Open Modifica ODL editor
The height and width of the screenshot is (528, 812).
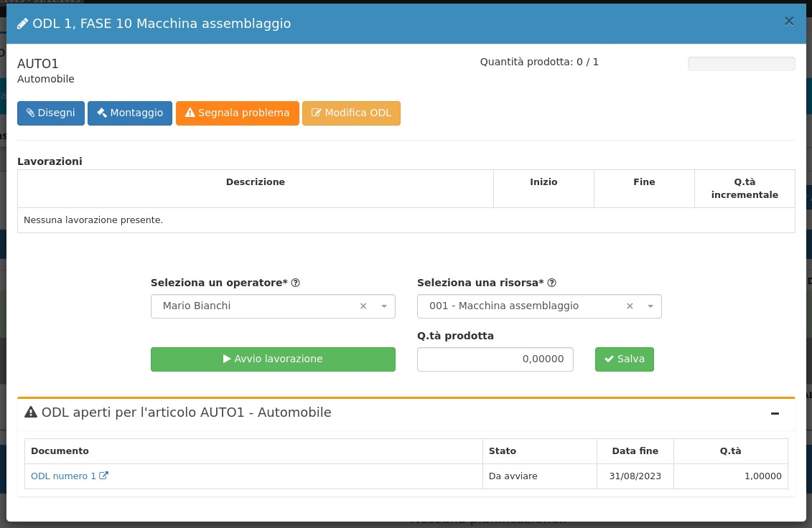coord(351,113)
